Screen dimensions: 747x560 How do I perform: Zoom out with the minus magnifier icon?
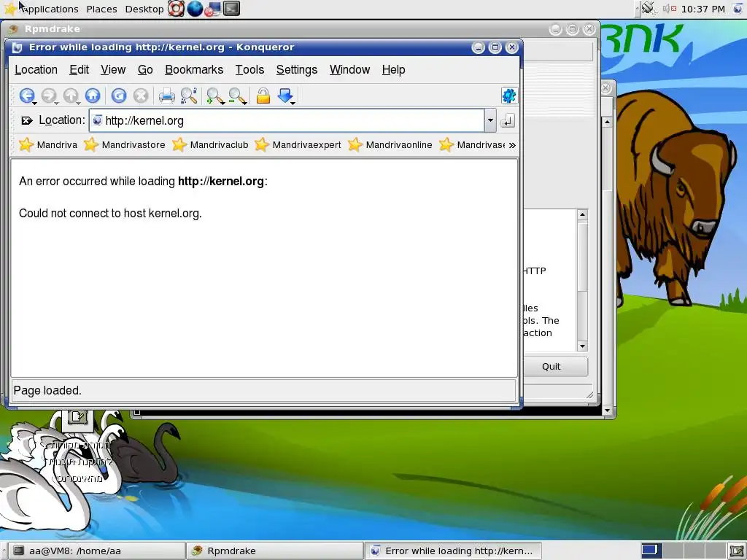click(x=236, y=96)
